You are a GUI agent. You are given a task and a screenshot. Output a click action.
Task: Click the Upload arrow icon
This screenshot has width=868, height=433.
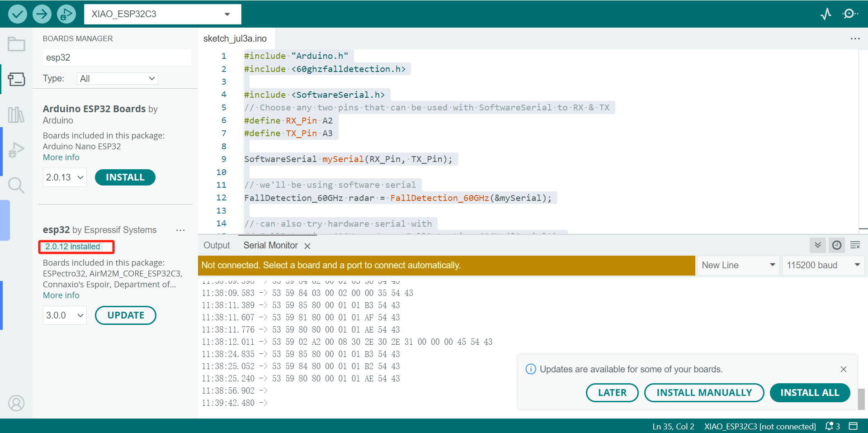tap(42, 14)
